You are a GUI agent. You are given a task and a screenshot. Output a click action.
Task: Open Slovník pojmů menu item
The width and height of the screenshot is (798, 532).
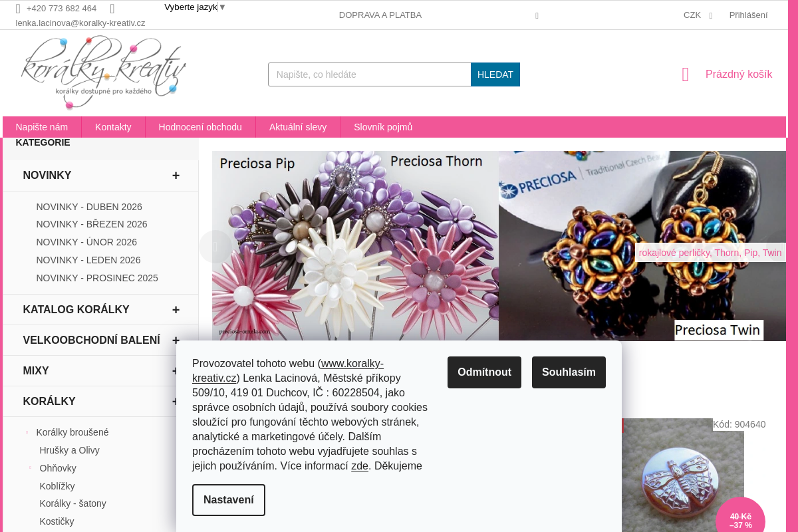pos(383,127)
